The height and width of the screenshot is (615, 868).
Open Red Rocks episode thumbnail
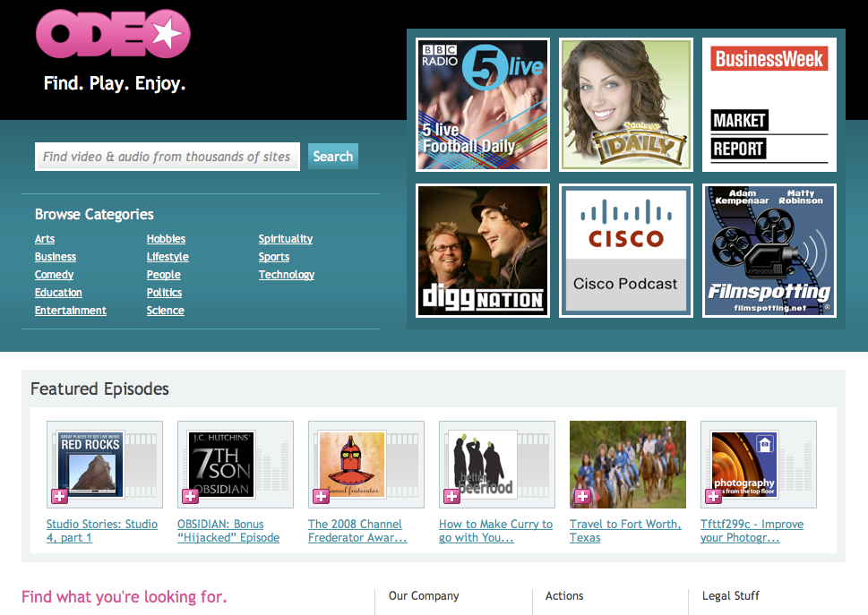pos(105,465)
